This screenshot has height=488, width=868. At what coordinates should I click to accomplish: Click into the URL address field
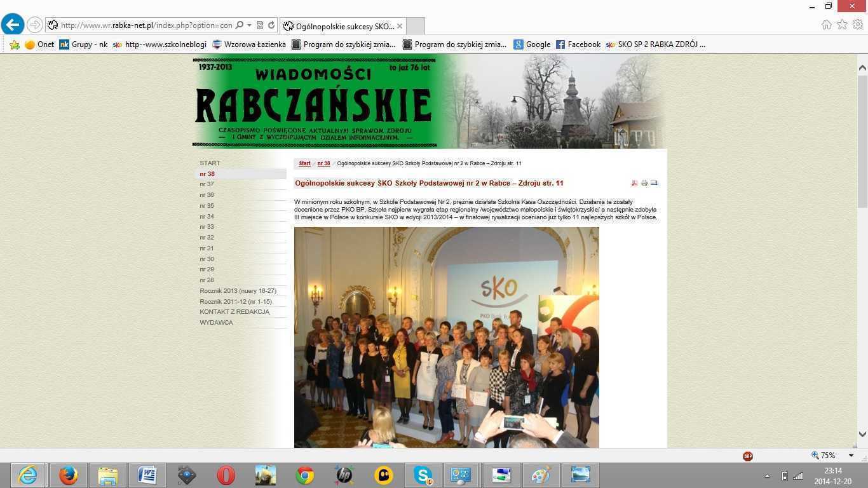[146, 25]
